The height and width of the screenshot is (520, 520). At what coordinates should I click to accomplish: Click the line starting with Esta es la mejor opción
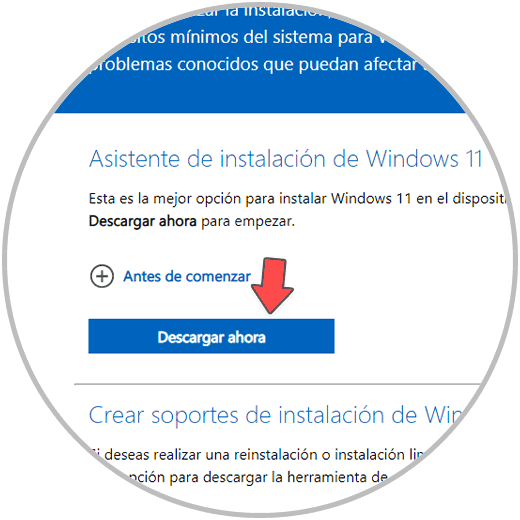point(298,199)
